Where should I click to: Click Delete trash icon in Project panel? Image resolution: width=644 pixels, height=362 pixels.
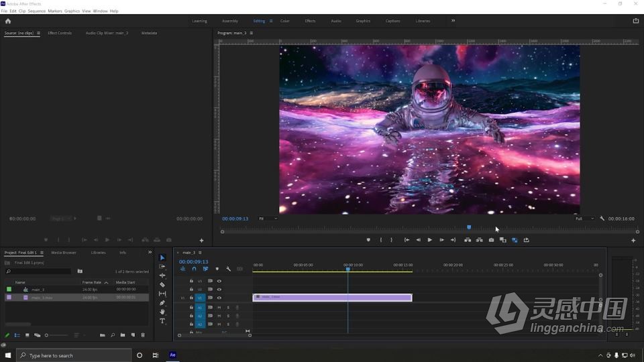[x=143, y=335]
